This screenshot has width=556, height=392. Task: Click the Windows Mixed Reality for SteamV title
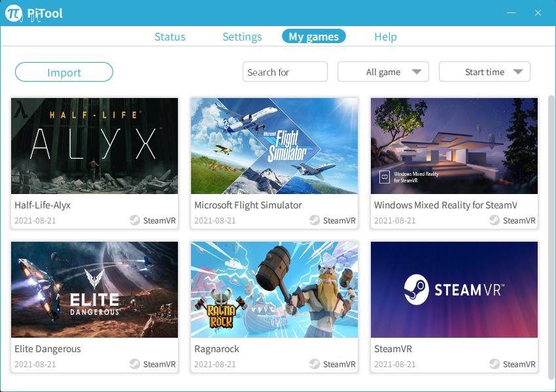tap(445, 205)
